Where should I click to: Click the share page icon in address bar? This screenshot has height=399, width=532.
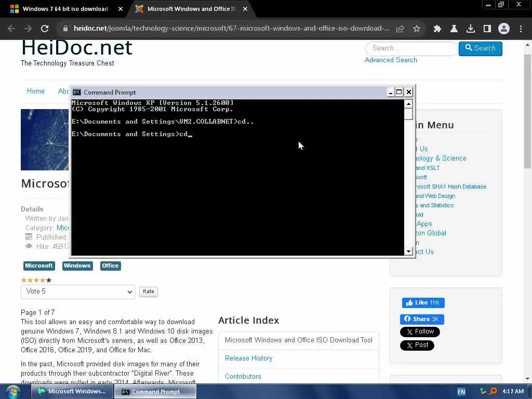[x=400, y=29]
